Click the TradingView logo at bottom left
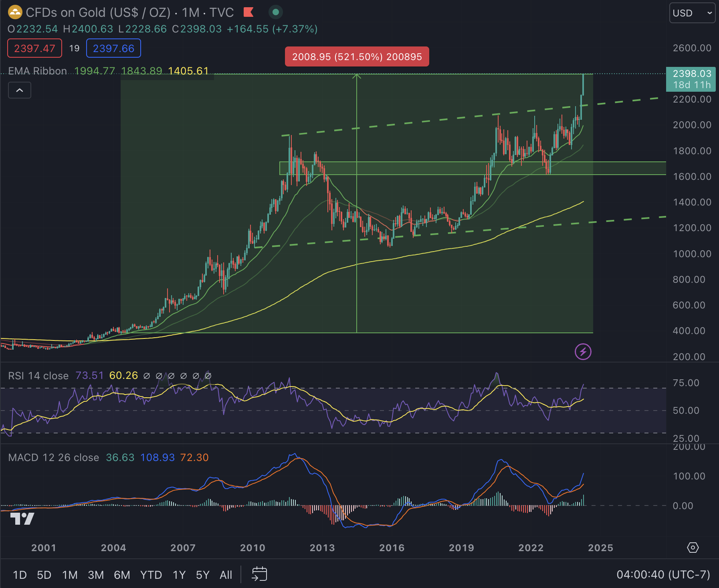The width and height of the screenshot is (719, 588). [x=22, y=519]
